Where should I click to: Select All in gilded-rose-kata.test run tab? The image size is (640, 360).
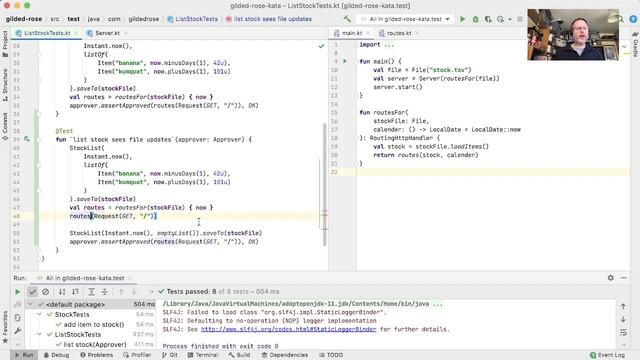point(84,278)
